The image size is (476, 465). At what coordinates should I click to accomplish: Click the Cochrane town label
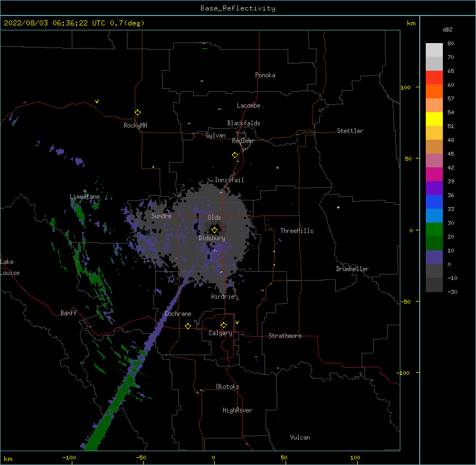pos(178,314)
